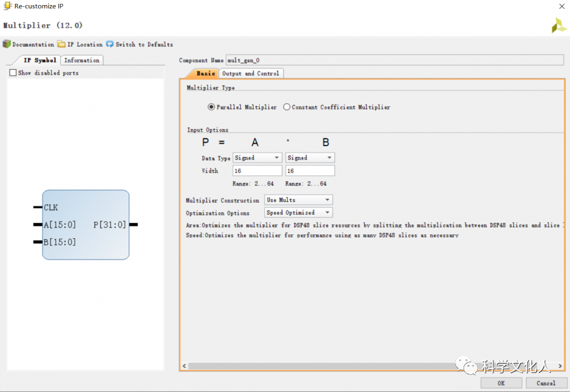Click the IP Location folder icon

click(x=61, y=44)
